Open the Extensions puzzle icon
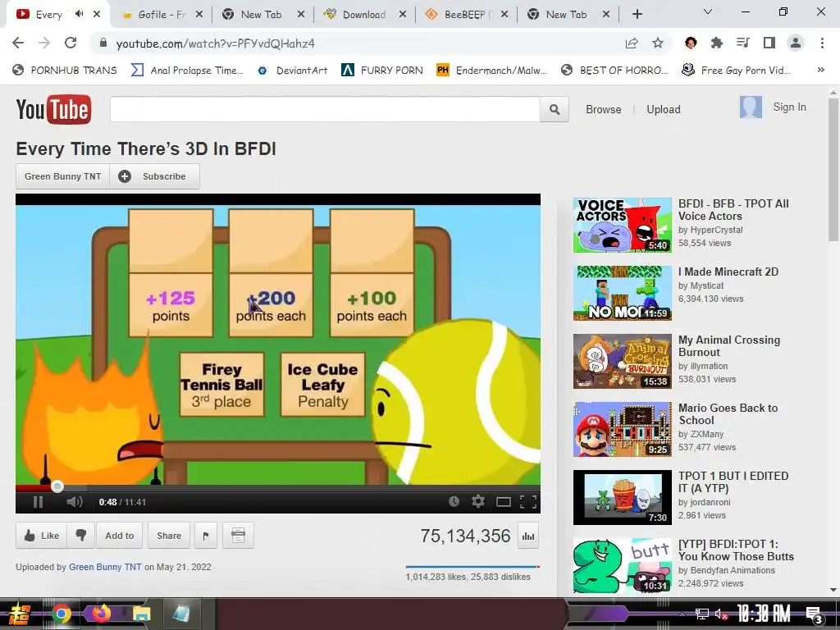 click(716, 43)
